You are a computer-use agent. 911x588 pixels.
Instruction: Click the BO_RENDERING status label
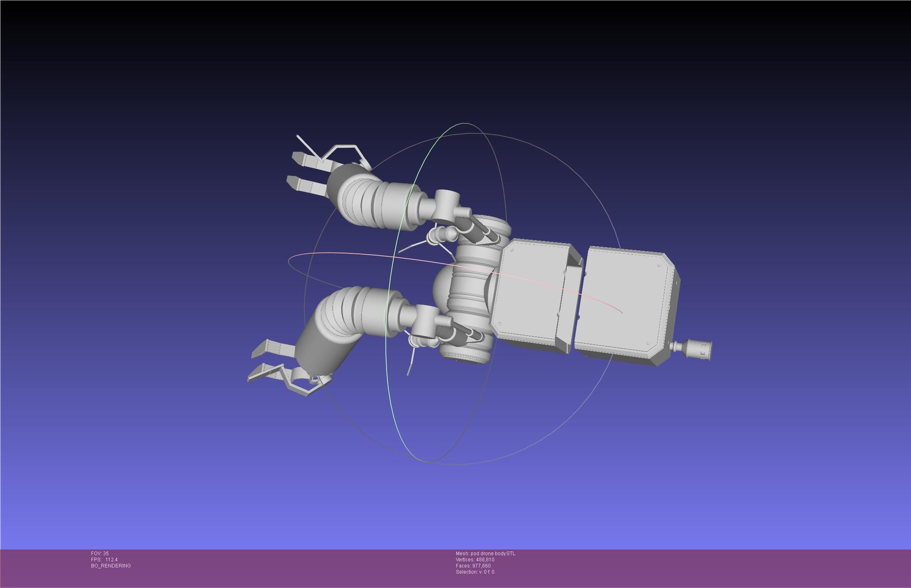coord(111,565)
